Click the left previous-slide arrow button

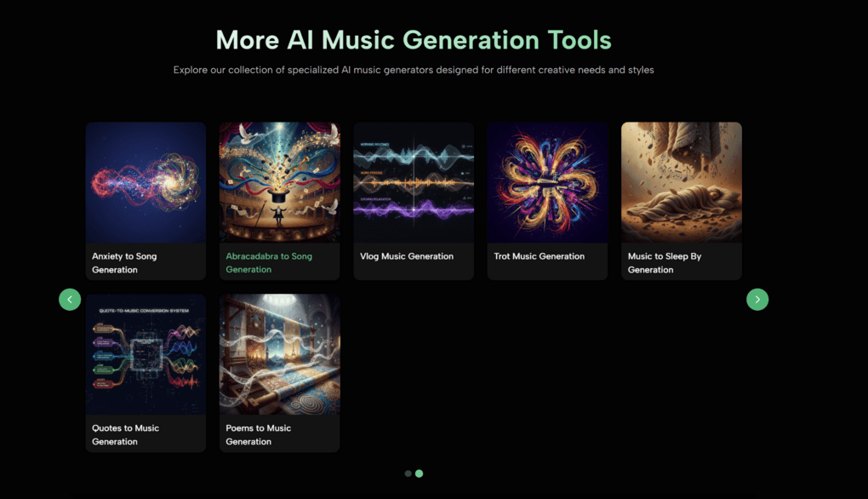click(x=70, y=299)
